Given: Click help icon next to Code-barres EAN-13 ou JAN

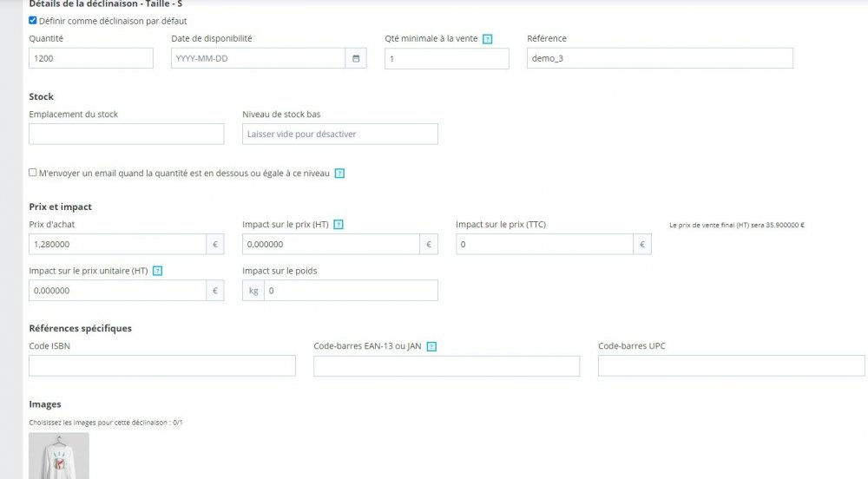Looking at the screenshot, I should click(x=431, y=346).
